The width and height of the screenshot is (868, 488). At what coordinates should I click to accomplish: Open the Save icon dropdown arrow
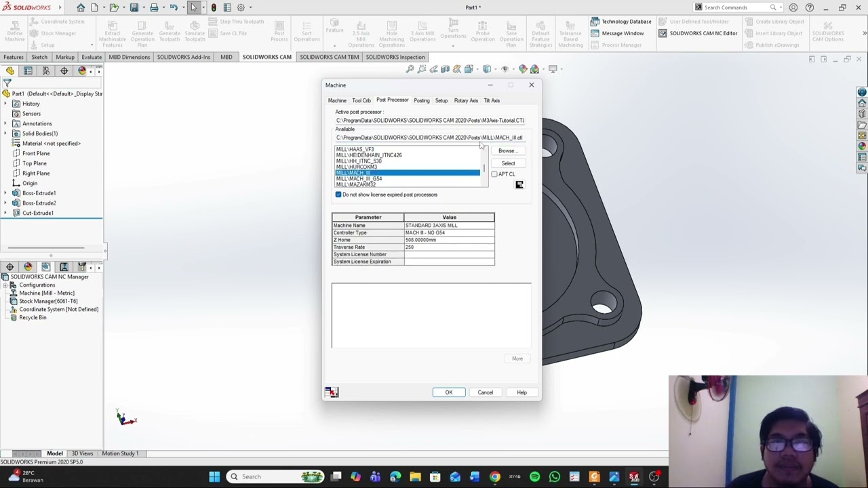click(142, 7)
